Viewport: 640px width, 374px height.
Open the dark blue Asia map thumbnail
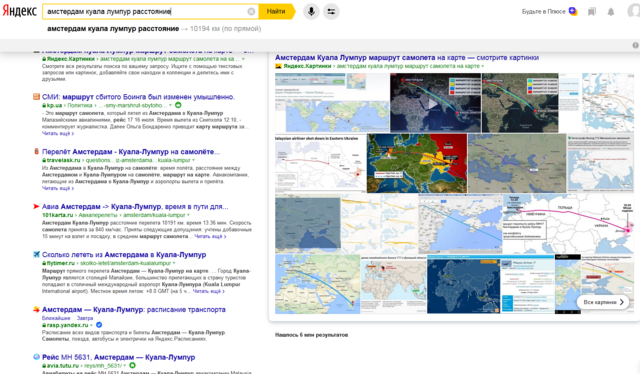(464, 284)
